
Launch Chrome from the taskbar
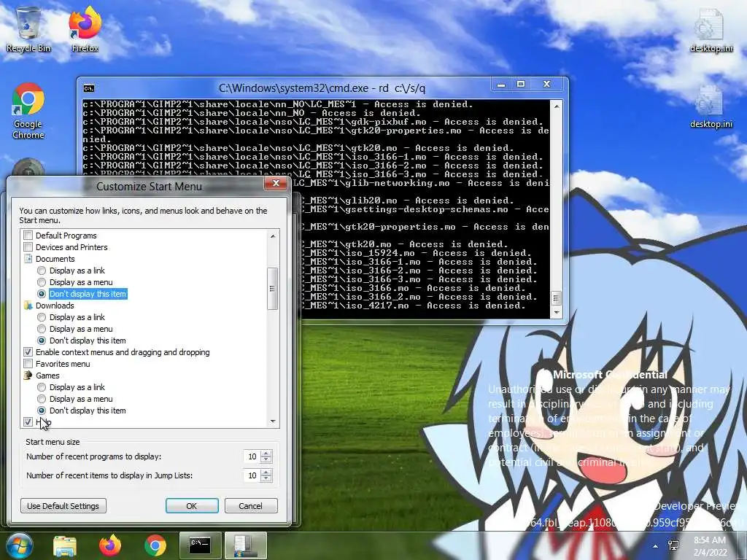coord(155,545)
